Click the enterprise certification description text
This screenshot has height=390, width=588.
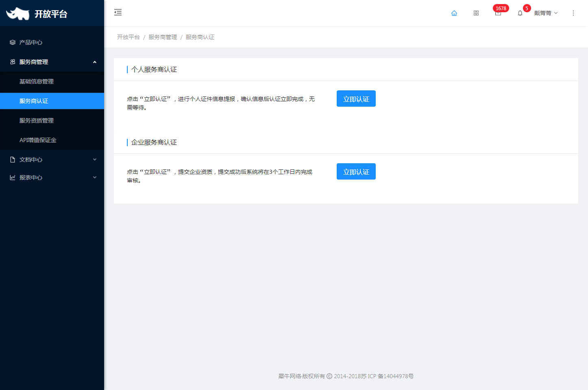point(220,176)
